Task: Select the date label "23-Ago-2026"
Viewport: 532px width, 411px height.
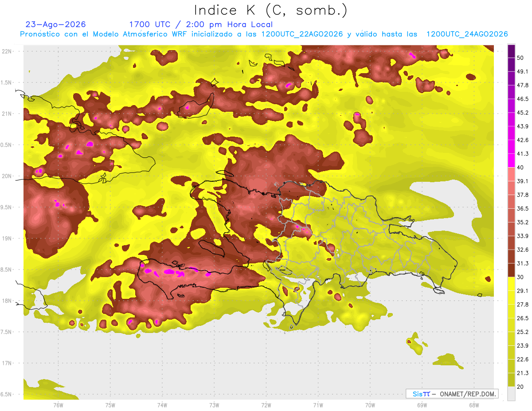Action: (x=56, y=24)
